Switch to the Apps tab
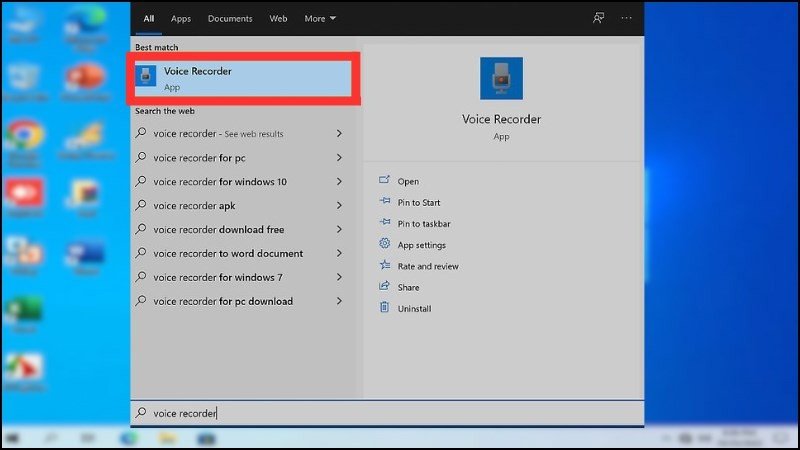Image resolution: width=800 pixels, height=450 pixels. pyautogui.click(x=181, y=18)
